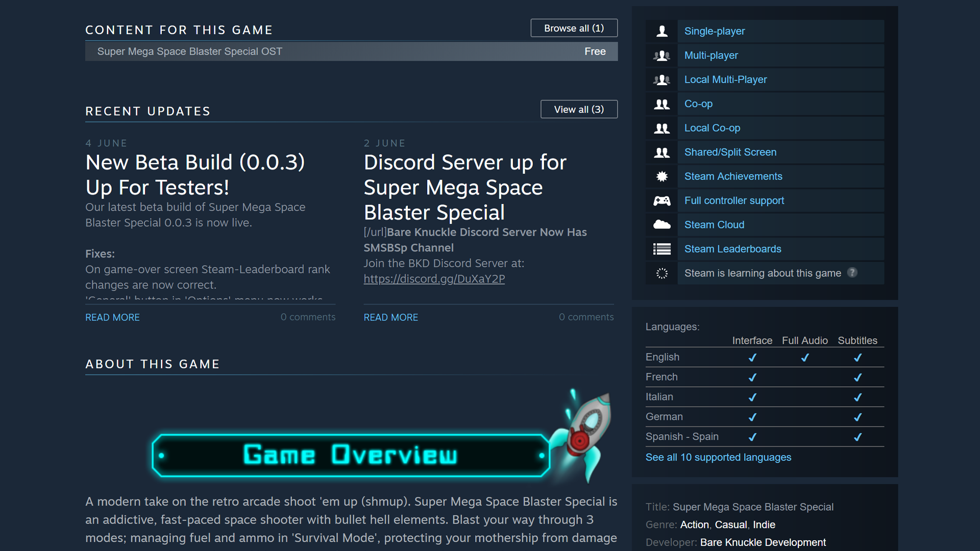980x551 pixels.
Task: Select the Steam Leaderboards list icon
Action: click(661, 249)
